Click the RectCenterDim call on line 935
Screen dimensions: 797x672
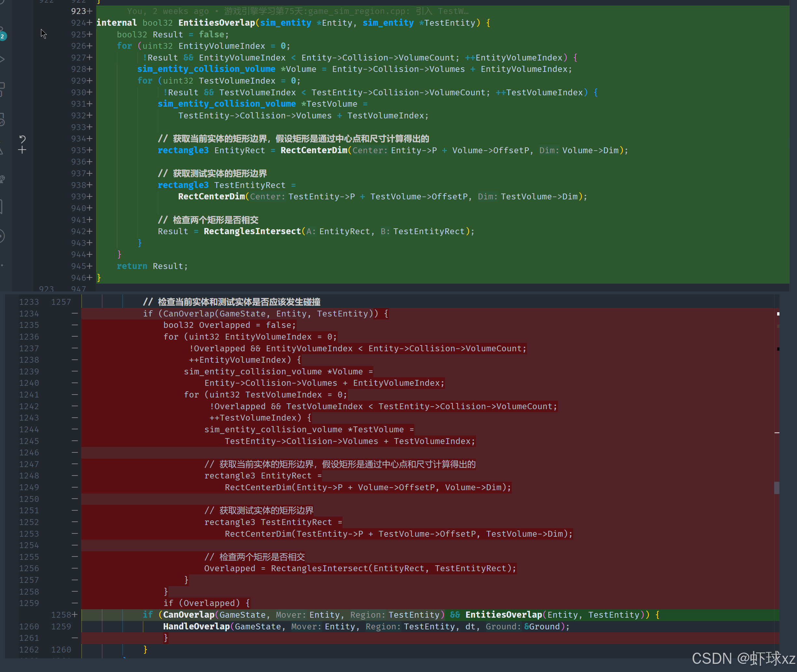[314, 151]
